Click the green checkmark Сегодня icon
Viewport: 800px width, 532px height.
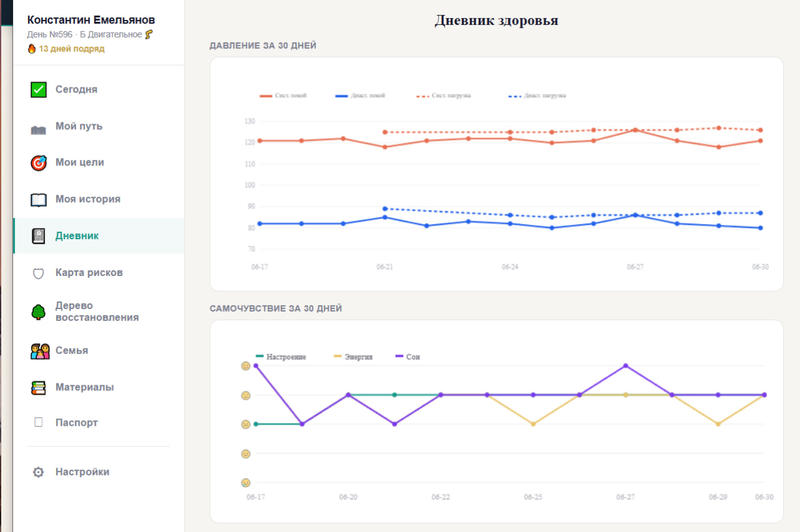coord(39,90)
